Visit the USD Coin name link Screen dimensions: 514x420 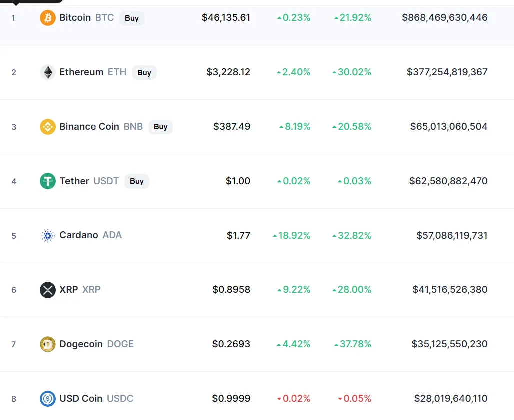[81, 398]
